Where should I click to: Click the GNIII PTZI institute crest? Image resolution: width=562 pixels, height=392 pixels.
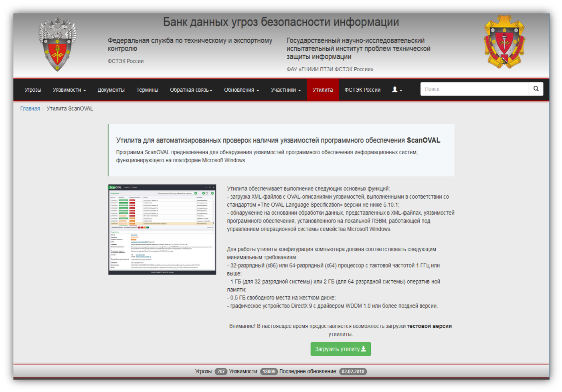[504, 42]
